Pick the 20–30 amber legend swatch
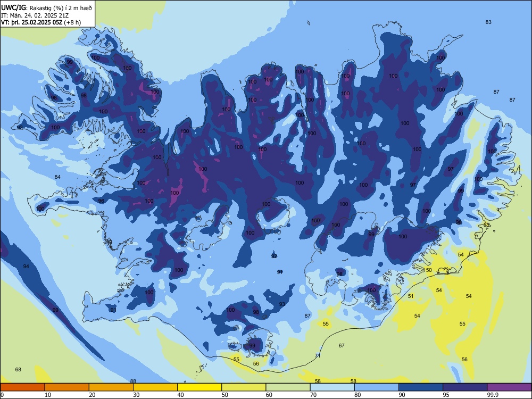Viewport: 532px width, 399px height. click(x=111, y=387)
